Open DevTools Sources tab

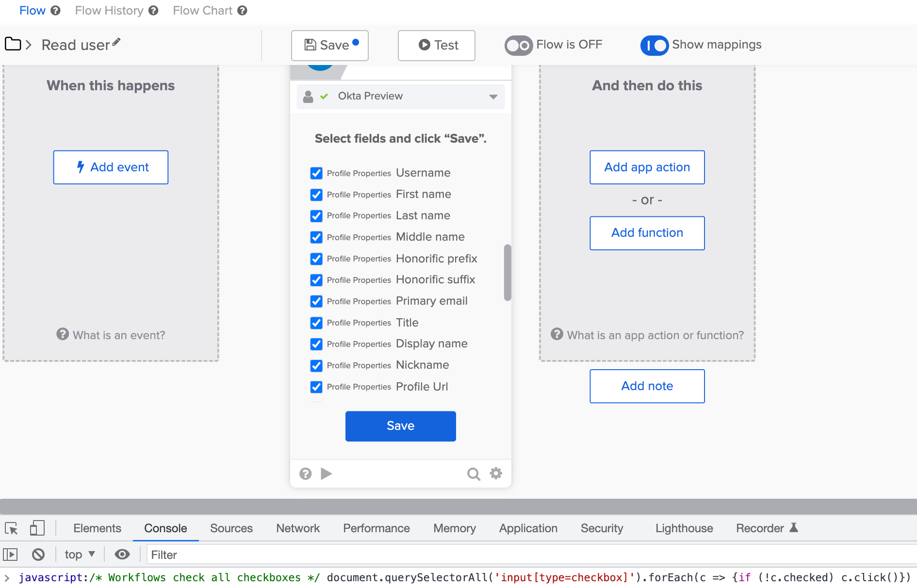pyautogui.click(x=231, y=528)
